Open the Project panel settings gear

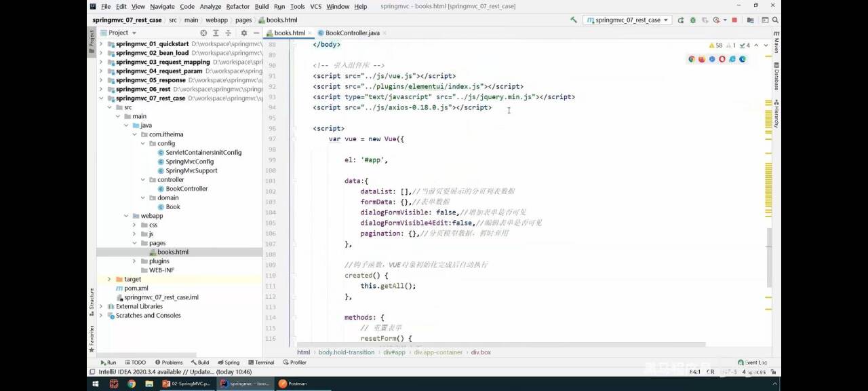(x=245, y=33)
